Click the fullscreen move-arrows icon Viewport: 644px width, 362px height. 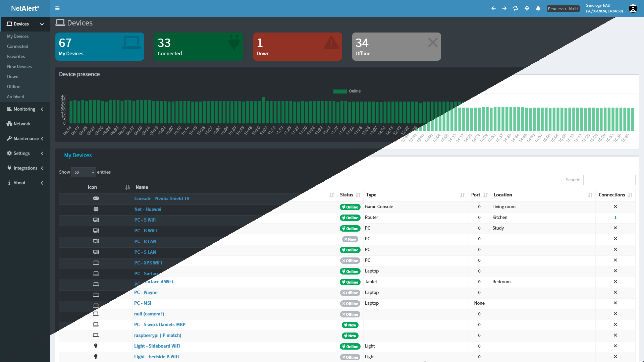click(x=527, y=8)
